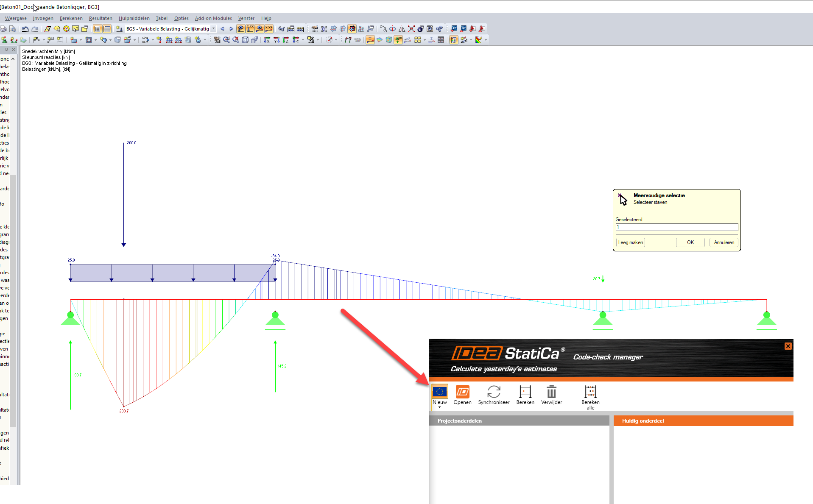Click the Geselecteerd input field
This screenshot has width=813, height=504.
676,227
